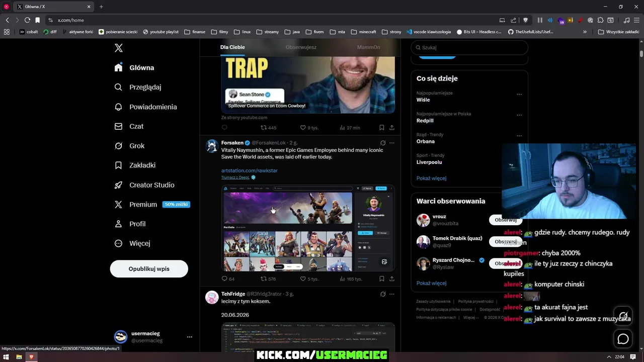Repost the post showing 445 reposts
644x362 pixels.
coord(268,128)
